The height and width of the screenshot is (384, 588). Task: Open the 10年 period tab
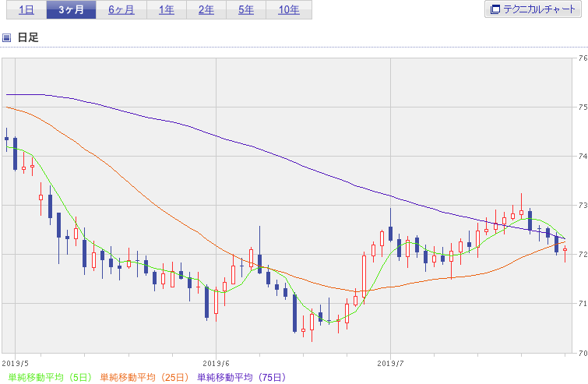289,10
